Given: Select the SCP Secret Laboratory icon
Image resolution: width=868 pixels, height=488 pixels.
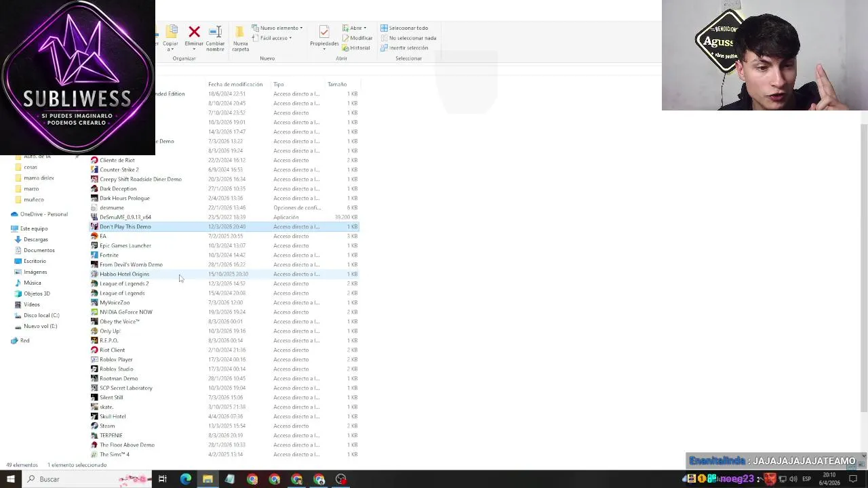Looking at the screenshot, I should (94, 388).
